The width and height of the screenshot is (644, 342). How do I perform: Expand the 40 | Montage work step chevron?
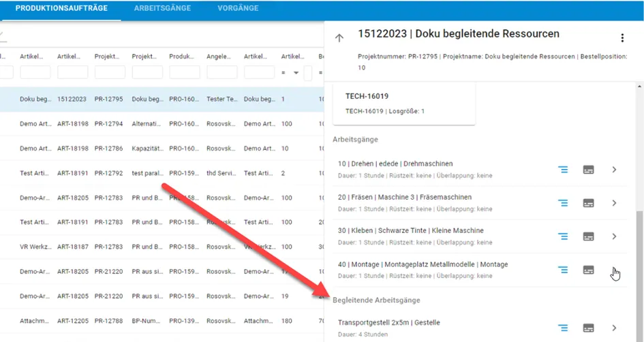(614, 270)
